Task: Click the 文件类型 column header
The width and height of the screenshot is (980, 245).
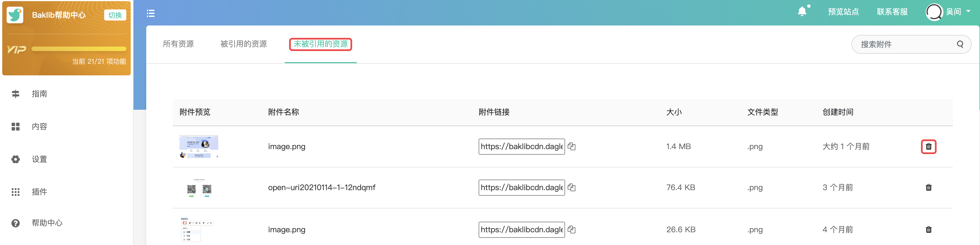Action: pos(762,112)
